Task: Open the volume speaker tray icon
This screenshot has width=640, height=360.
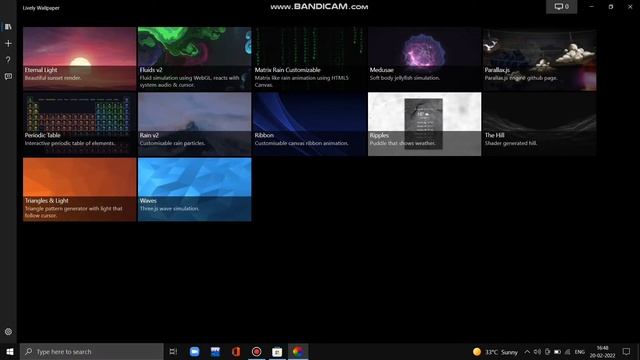Action: 537,351
